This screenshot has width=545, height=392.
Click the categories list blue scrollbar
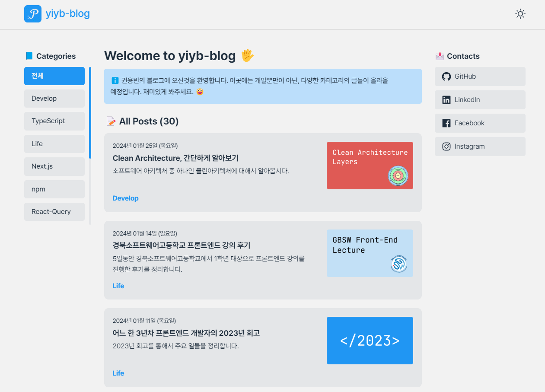(x=90, y=113)
